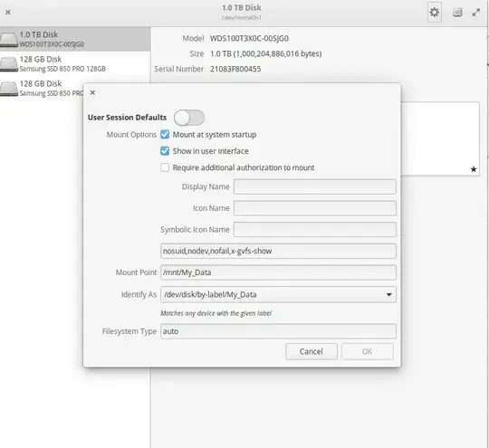489x448 pixels.
Task: Select first 128 GB Samsung disk icon
Action: click(8, 64)
